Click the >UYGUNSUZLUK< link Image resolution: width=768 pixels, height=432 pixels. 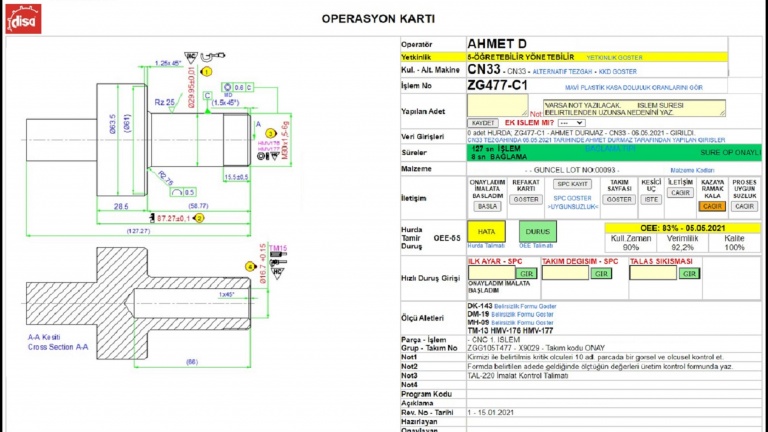pyautogui.click(x=573, y=207)
